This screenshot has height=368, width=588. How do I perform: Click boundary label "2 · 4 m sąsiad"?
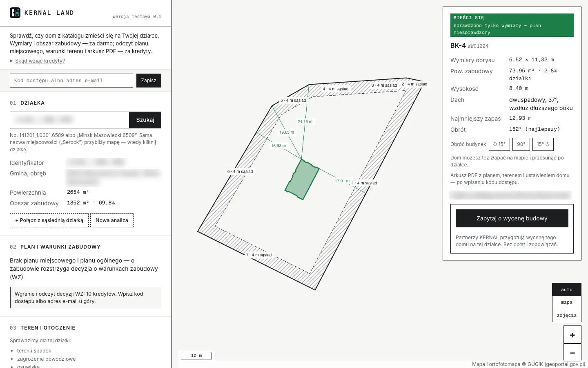pos(414,84)
